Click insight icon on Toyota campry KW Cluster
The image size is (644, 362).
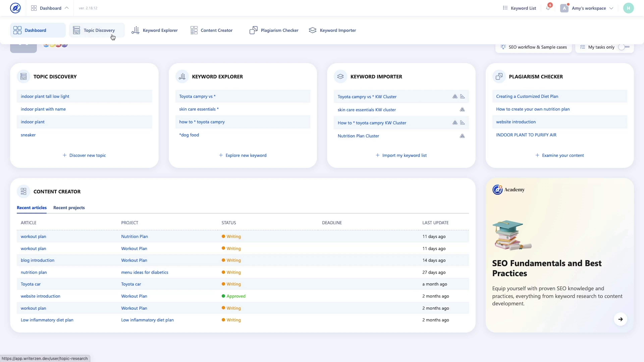462,97
